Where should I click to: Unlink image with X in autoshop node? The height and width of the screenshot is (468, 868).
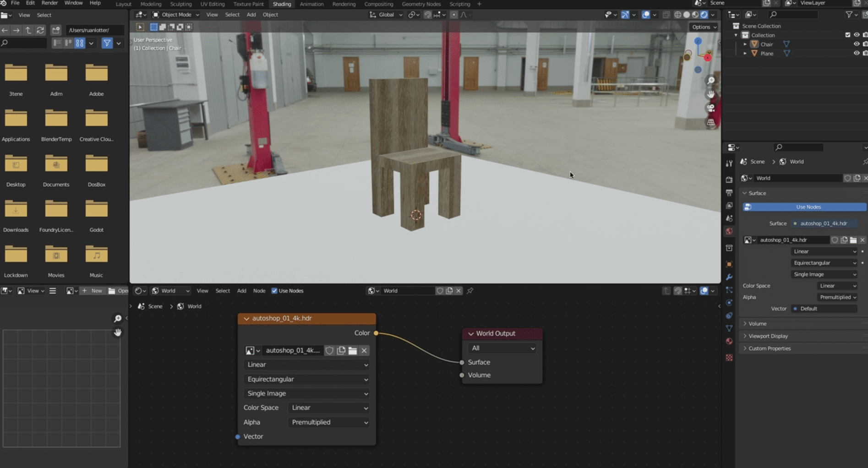click(364, 351)
